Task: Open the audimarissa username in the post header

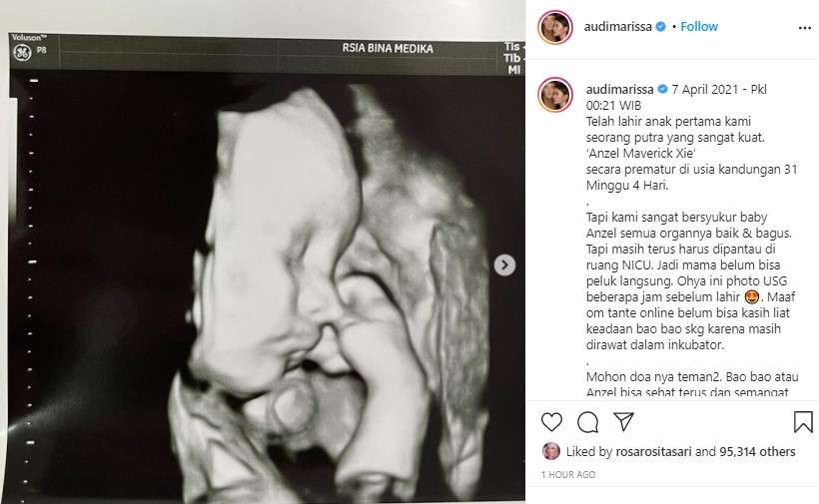Action: (618, 27)
